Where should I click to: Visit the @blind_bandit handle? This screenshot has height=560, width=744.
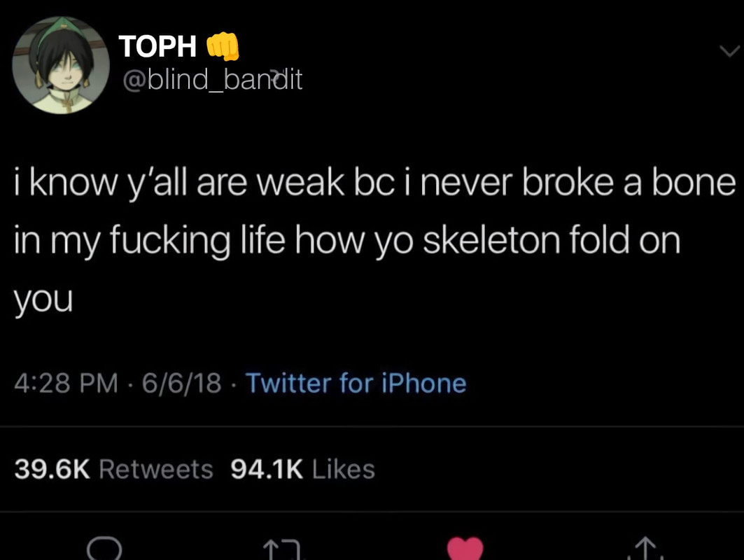click(212, 79)
